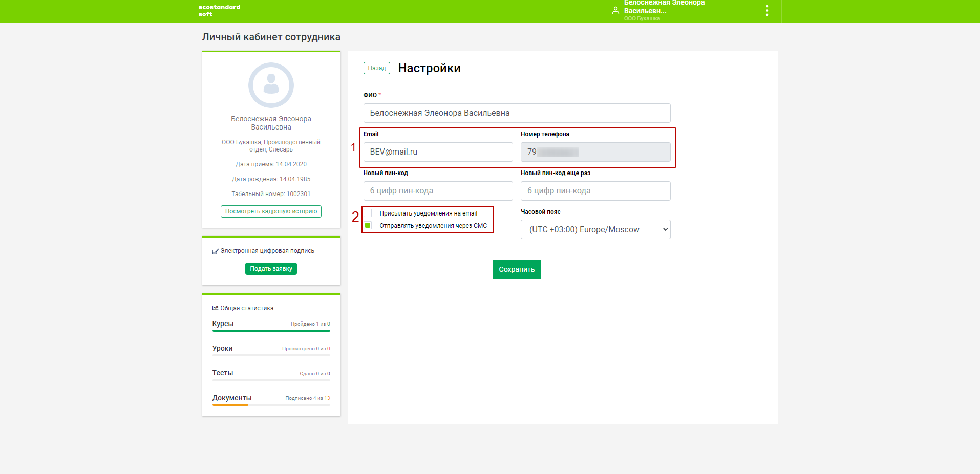Click the Электронная цифровая подпись label

tap(267, 251)
